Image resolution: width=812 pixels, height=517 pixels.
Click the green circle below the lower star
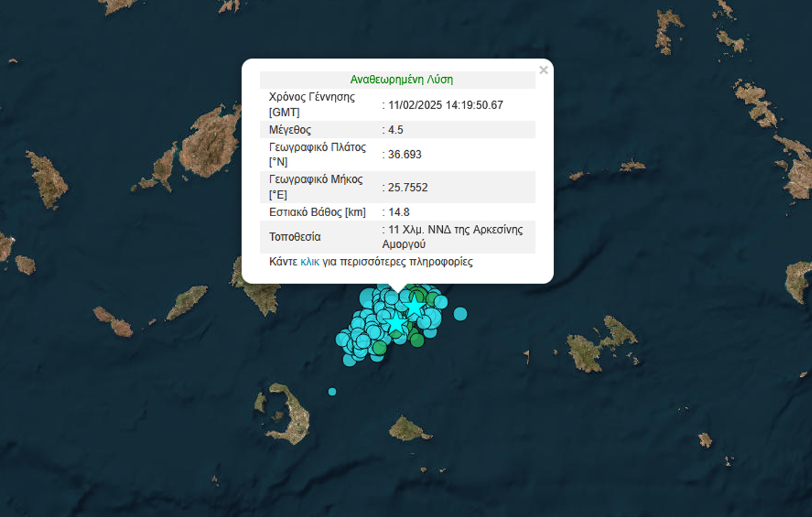point(417,340)
